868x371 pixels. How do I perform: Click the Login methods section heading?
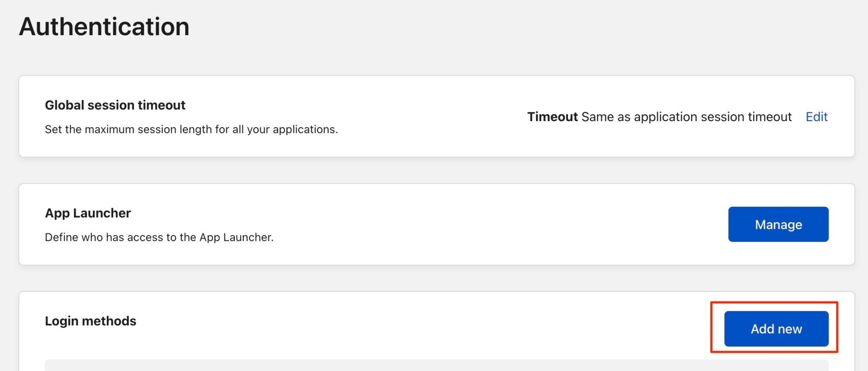pyautogui.click(x=91, y=321)
